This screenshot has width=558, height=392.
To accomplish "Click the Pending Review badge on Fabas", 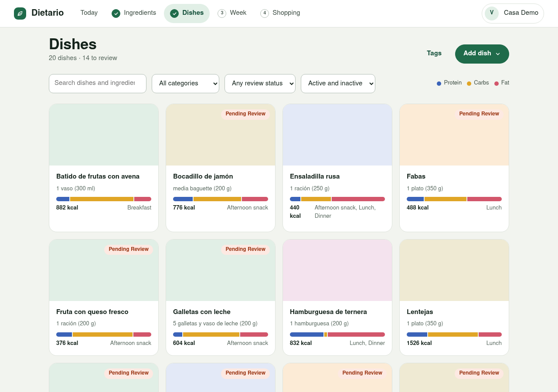I will (x=479, y=114).
